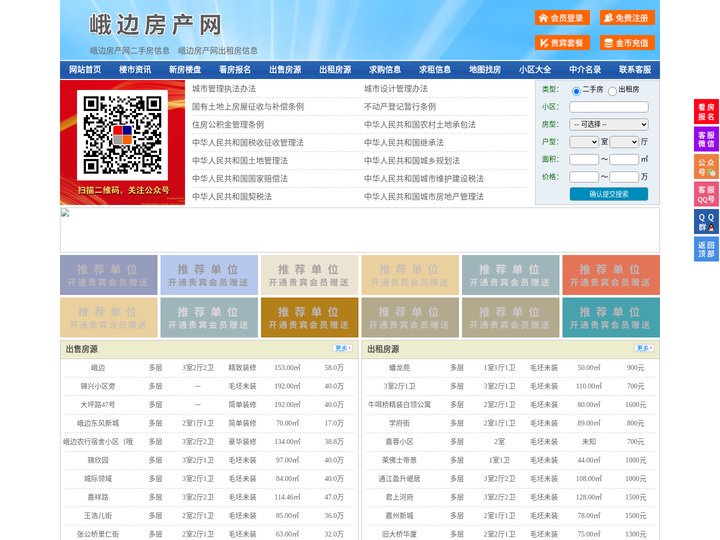Click 更多 in the 出租房源 header
The width and height of the screenshot is (720, 540).
[x=644, y=349]
